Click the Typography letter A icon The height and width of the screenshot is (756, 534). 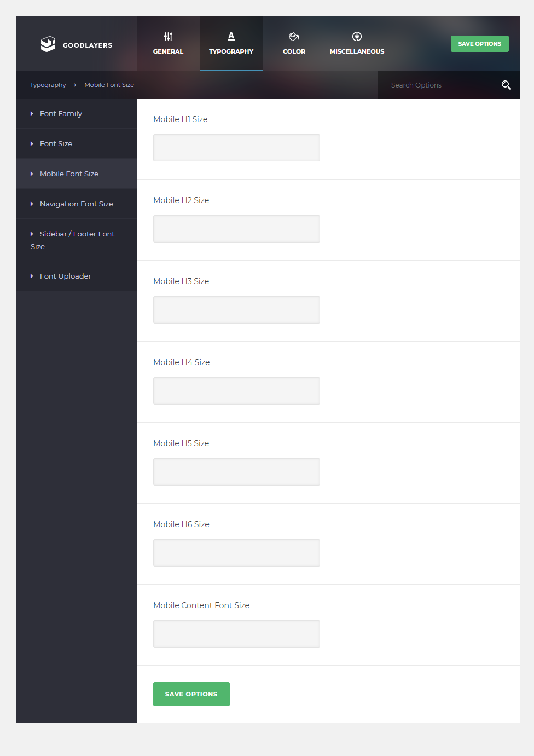(231, 36)
